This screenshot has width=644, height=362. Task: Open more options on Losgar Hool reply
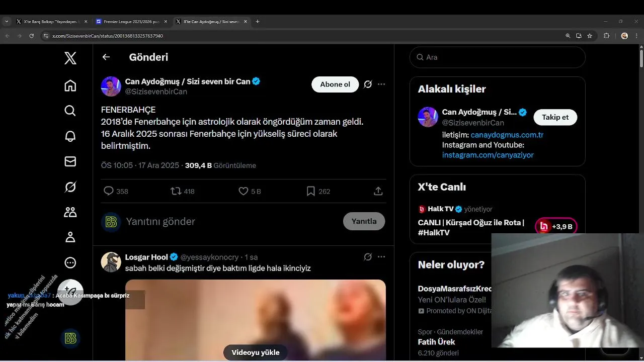[381, 257]
